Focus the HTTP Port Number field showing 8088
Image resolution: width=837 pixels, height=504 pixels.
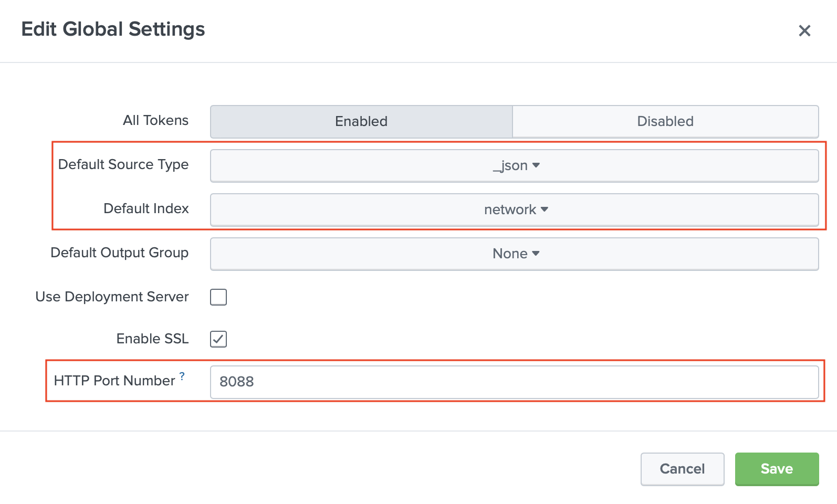[x=515, y=382]
